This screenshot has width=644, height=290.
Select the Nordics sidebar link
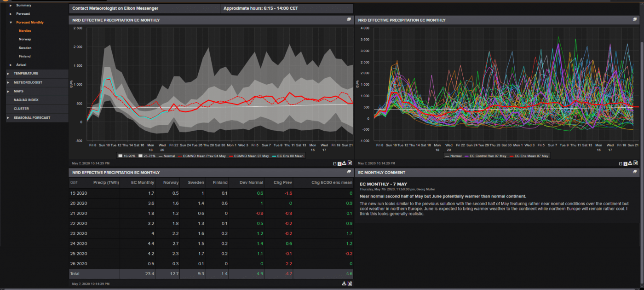click(x=24, y=30)
